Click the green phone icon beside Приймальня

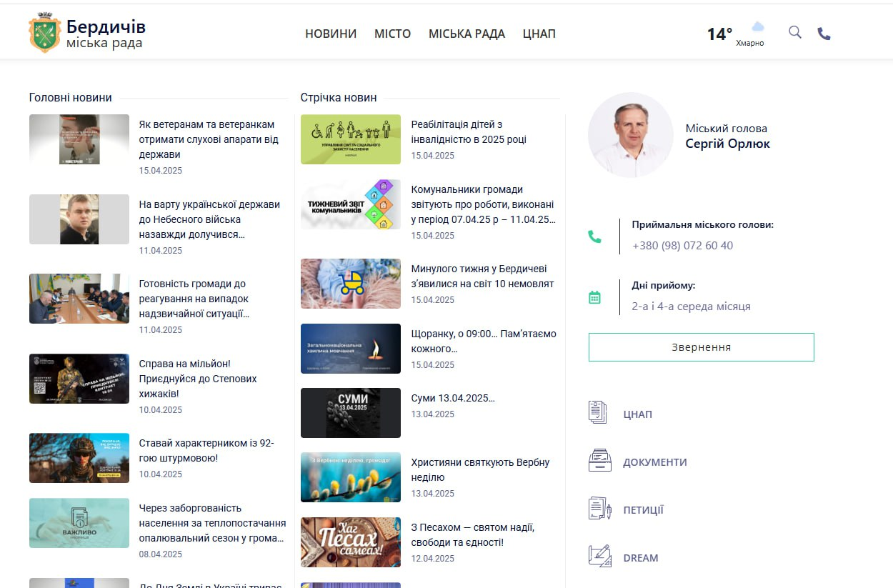tap(594, 236)
